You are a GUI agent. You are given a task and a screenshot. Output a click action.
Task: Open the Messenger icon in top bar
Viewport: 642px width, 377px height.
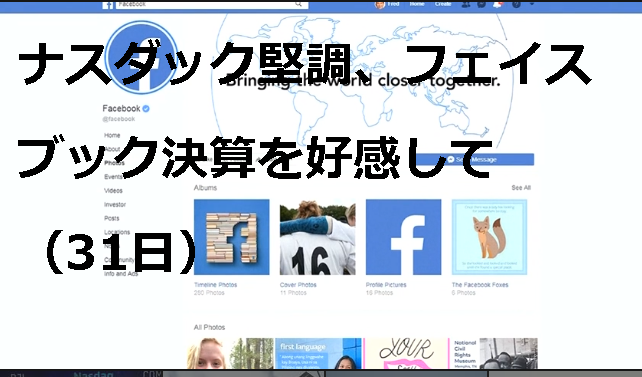482,5
